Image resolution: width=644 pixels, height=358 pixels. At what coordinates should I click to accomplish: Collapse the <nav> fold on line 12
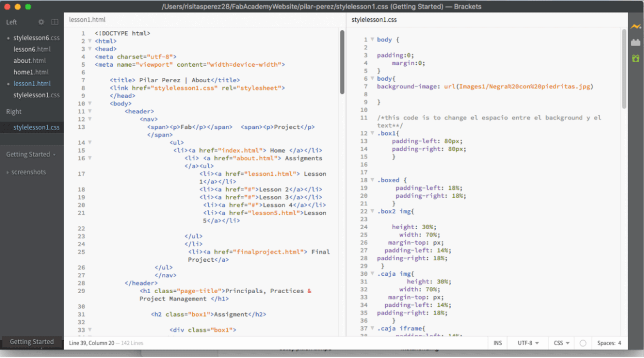(x=90, y=119)
